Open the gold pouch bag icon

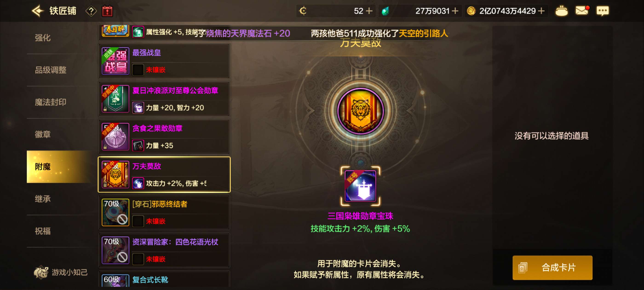click(561, 11)
